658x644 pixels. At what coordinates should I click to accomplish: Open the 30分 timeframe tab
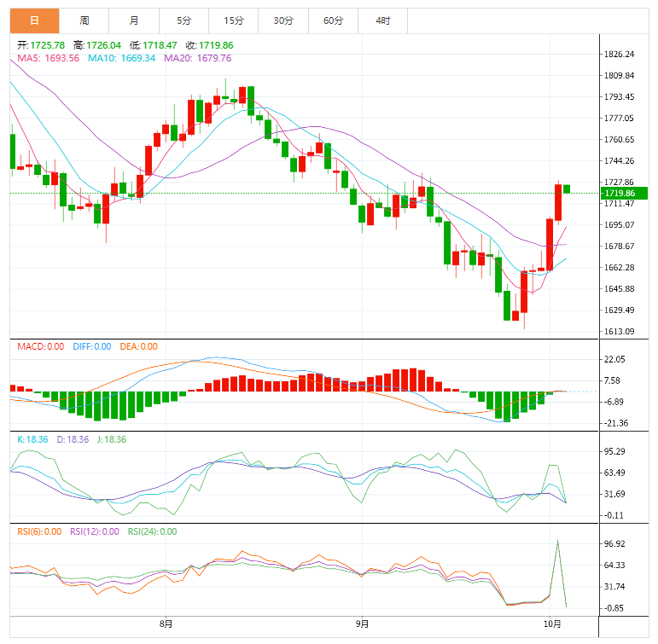coord(283,20)
